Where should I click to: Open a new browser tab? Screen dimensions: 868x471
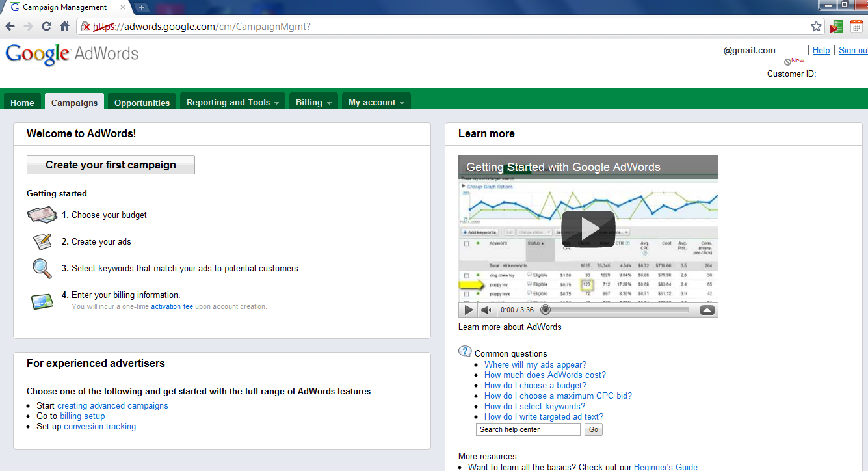[x=142, y=7]
